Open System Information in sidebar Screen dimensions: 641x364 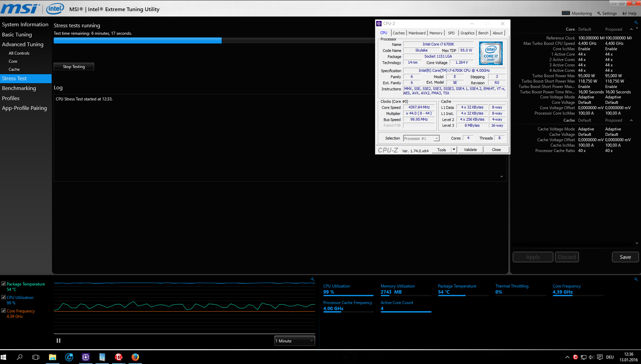coord(25,25)
